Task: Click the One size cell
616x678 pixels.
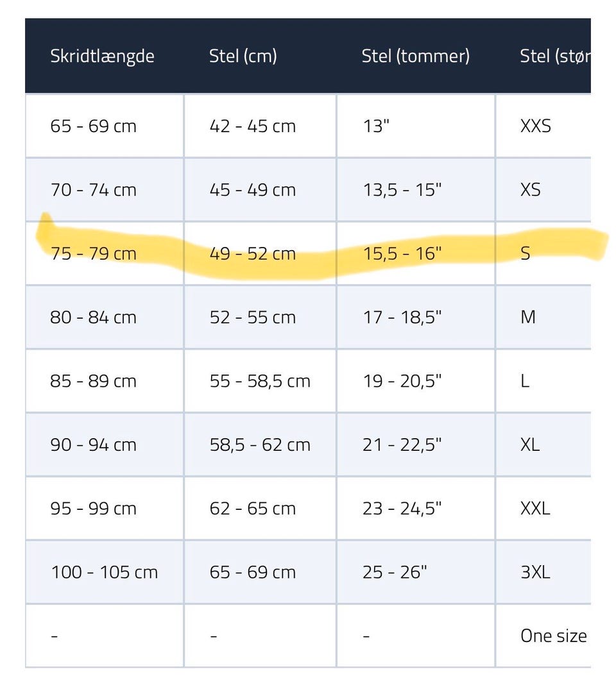Action: [553, 636]
